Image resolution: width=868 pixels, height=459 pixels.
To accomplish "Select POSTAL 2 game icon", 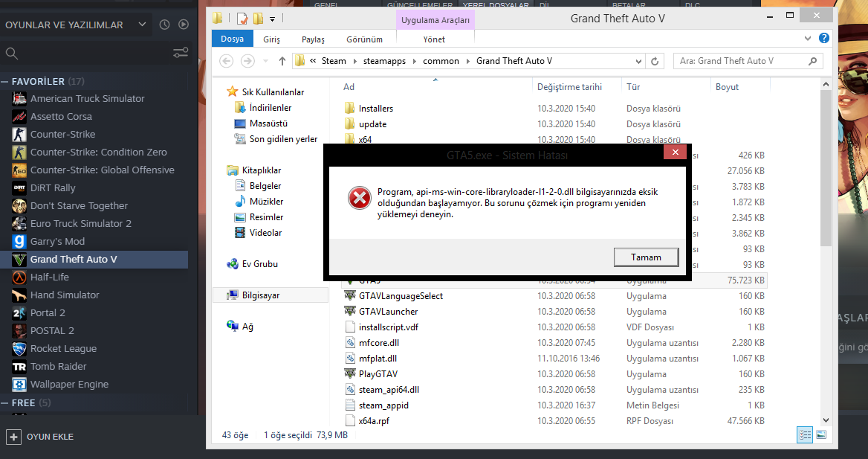I will (x=19, y=331).
